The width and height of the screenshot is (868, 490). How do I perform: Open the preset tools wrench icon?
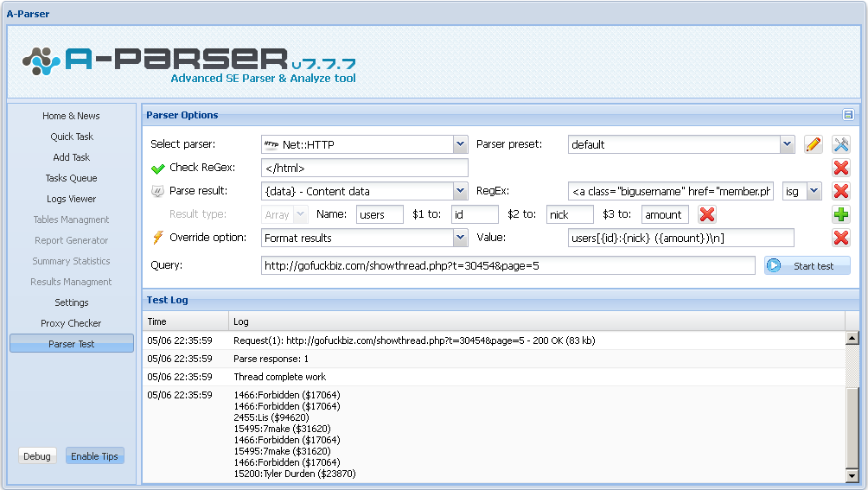point(841,144)
